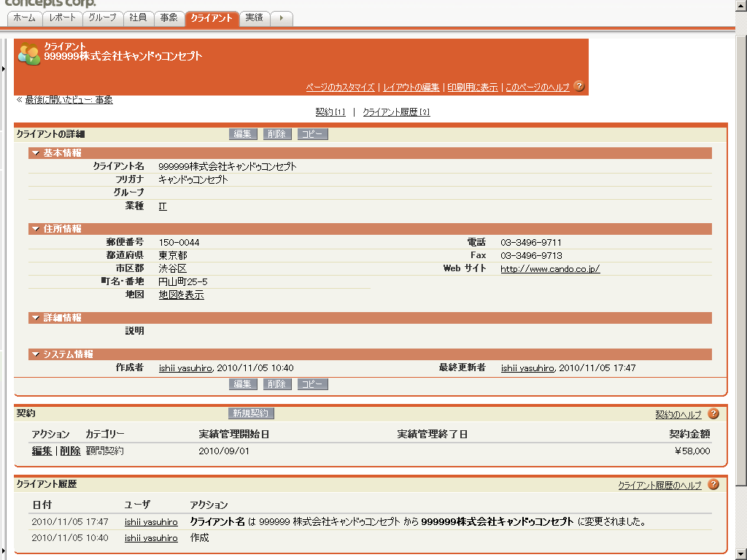The width and height of the screenshot is (747, 560).
Task: Delete the 顧問契約 contract row
Action: (x=70, y=451)
